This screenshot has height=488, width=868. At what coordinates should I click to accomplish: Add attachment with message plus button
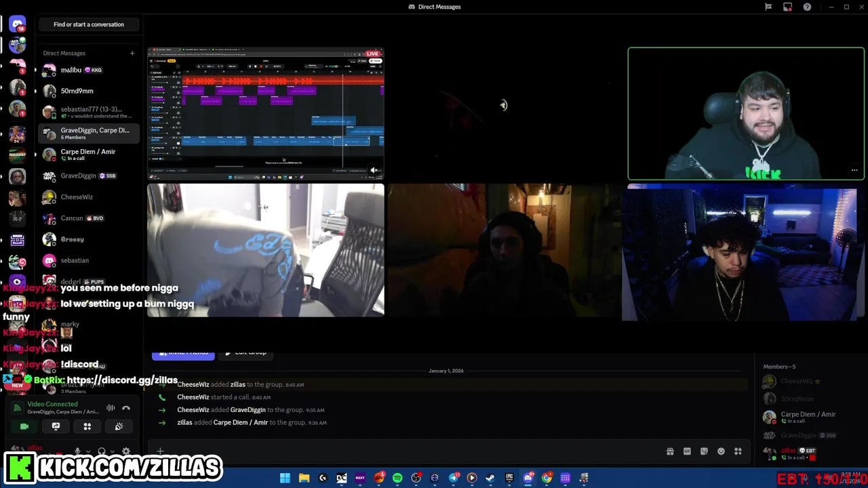[160, 451]
